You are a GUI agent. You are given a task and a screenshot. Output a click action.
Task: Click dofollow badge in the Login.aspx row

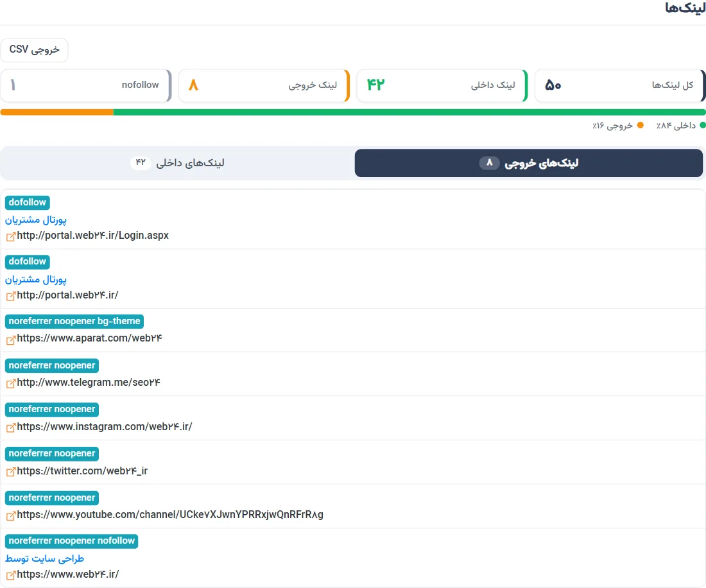click(x=28, y=203)
